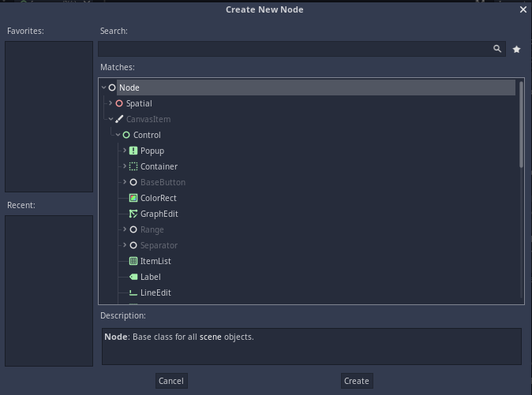The width and height of the screenshot is (532, 395).
Task: Click the Separator circle icon
Action: (133, 245)
